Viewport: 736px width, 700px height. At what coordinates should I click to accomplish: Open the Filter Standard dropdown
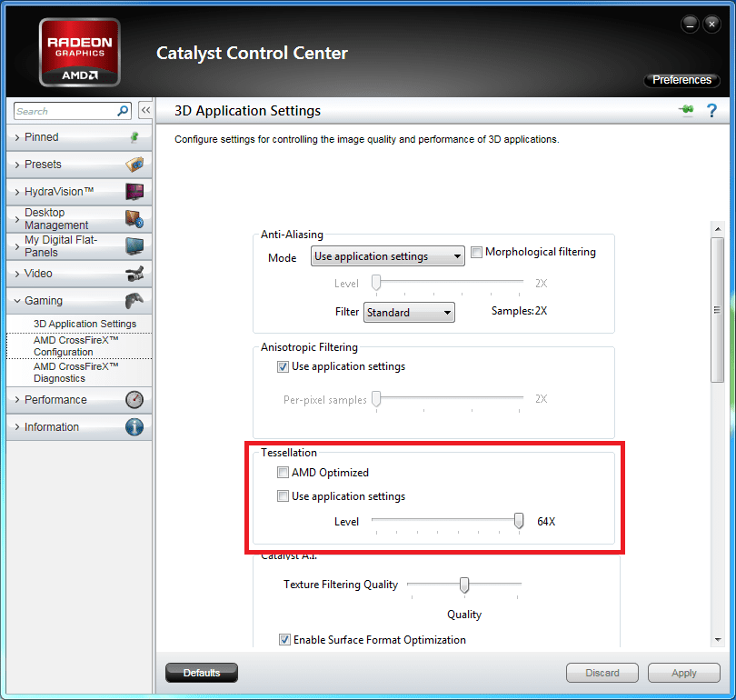tap(409, 312)
